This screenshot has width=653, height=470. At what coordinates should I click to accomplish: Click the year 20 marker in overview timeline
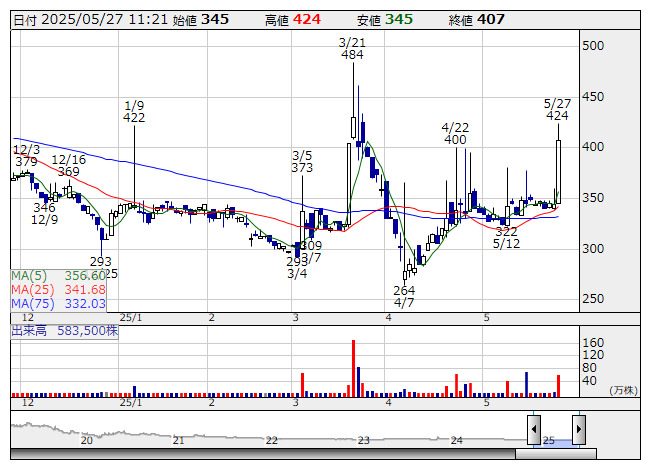pos(87,440)
